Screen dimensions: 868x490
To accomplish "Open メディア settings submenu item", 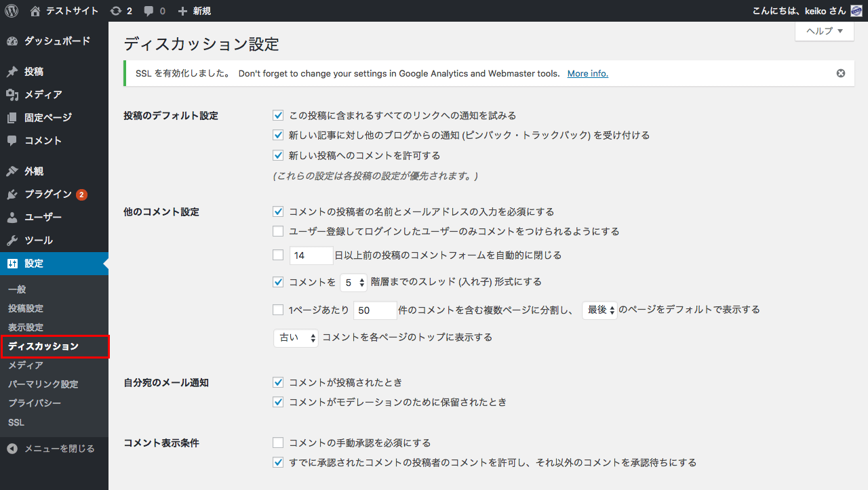I will click(x=26, y=365).
